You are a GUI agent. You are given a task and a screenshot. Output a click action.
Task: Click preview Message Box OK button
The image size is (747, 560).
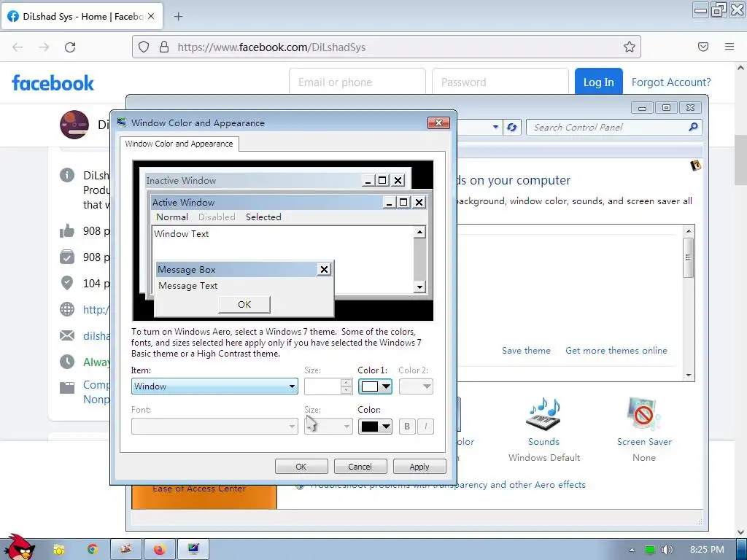coord(244,304)
